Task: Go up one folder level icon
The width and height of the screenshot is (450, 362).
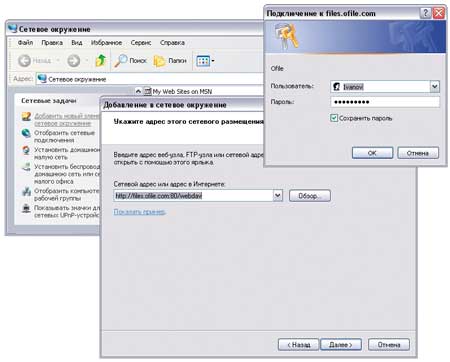Action: click(100, 60)
